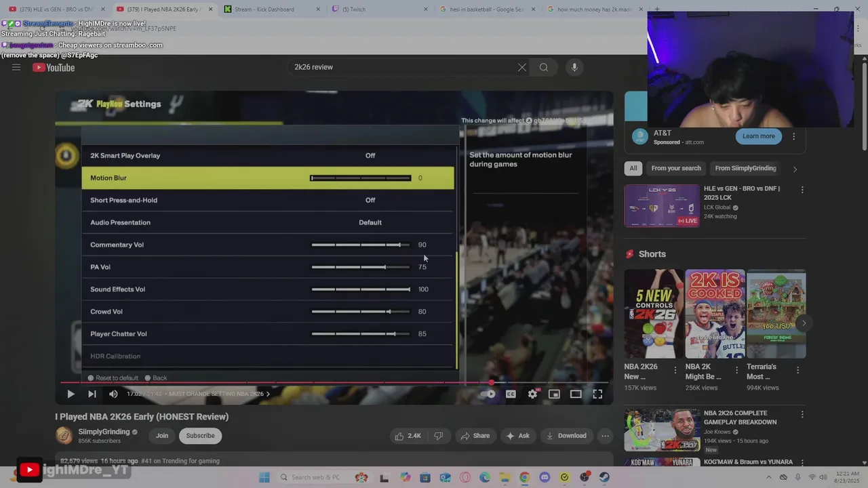Viewport: 868px width, 488px height.
Task: Show more filter chips arrow
Action: click(795, 169)
